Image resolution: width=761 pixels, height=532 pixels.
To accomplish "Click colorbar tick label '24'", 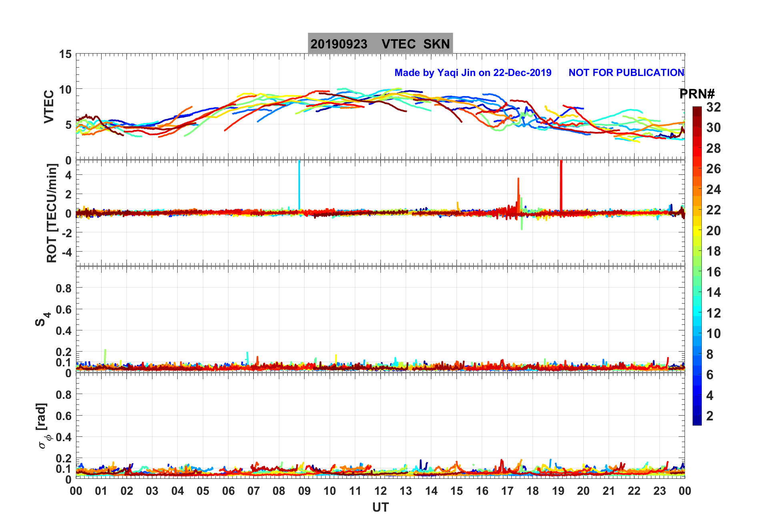I will 713,189.
